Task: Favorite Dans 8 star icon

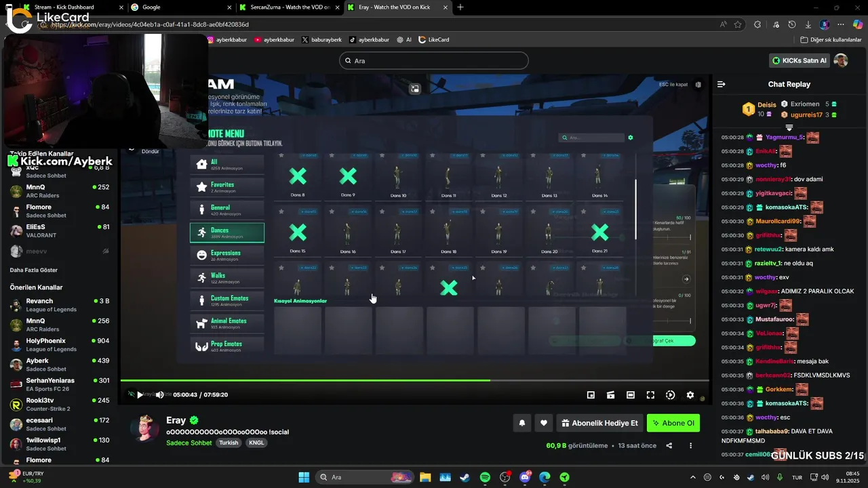Action: tap(281, 155)
